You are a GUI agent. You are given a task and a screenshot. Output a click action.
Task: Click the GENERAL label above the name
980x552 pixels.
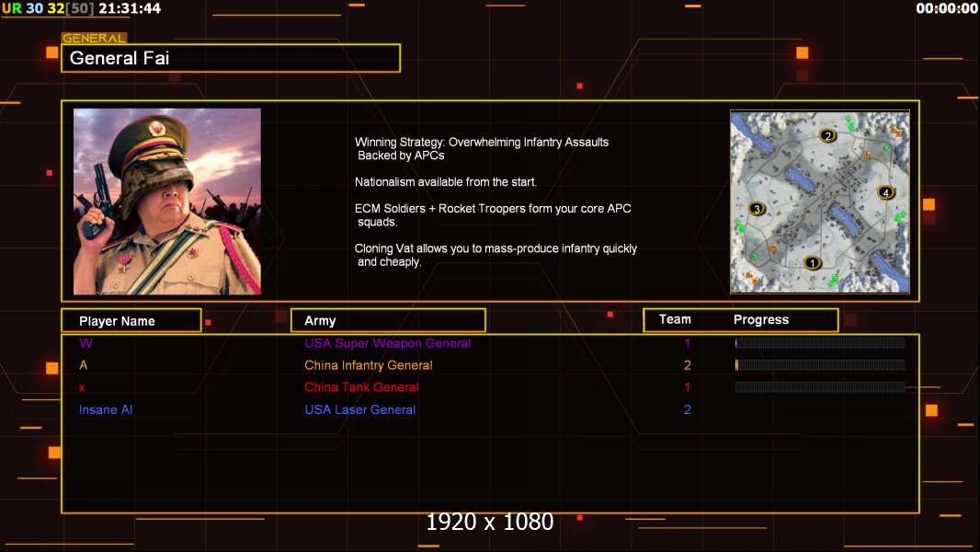click(94, 38)
